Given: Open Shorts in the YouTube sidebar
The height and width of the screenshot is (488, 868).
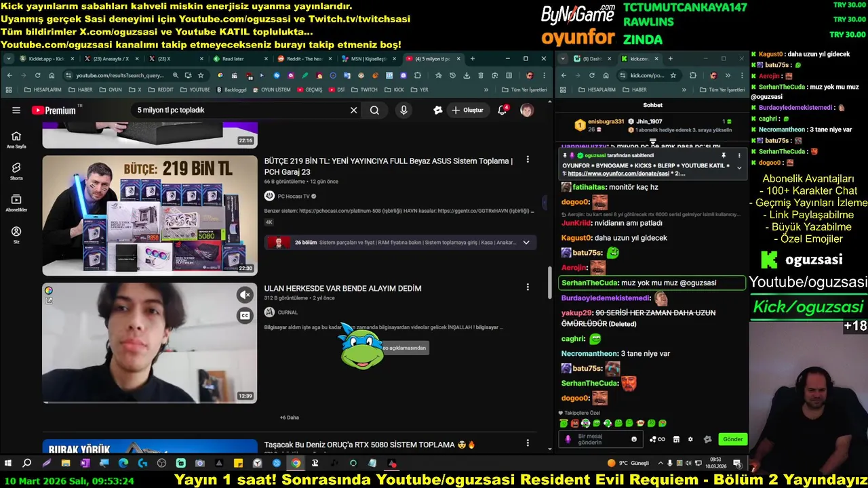Looking at the screenshot, I should pos(16,171).
